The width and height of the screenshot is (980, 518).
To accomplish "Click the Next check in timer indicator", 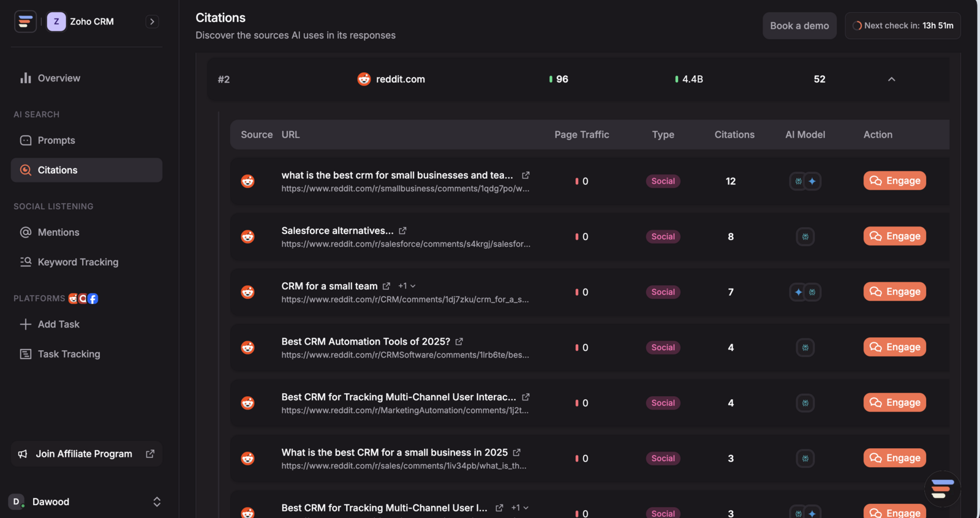I will click(x=903, y=26).
